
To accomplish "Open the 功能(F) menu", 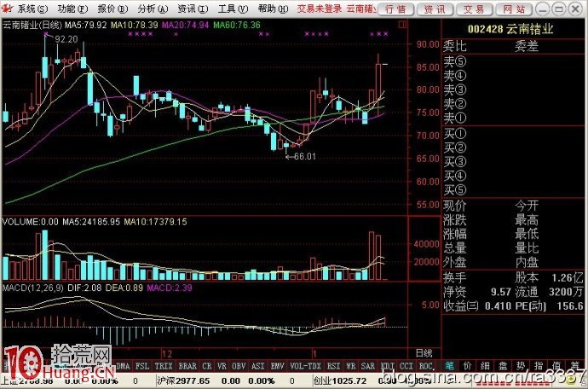I will pyautogui.click(x=72, y=9).
